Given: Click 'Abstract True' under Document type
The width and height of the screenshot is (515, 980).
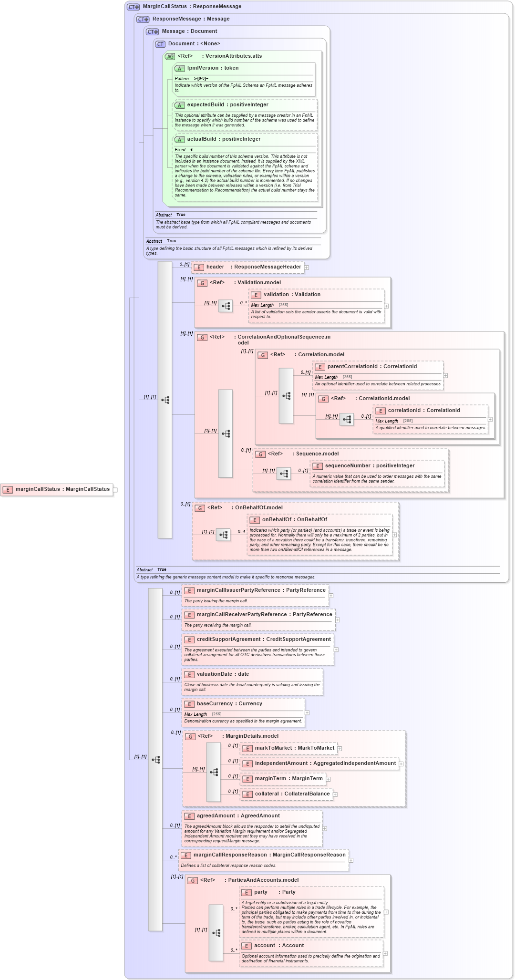Looking at the screenshot, I should pos(170,215).
